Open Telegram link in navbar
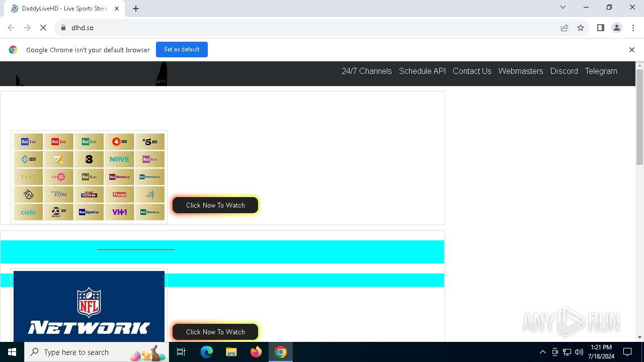 (601, 71)
